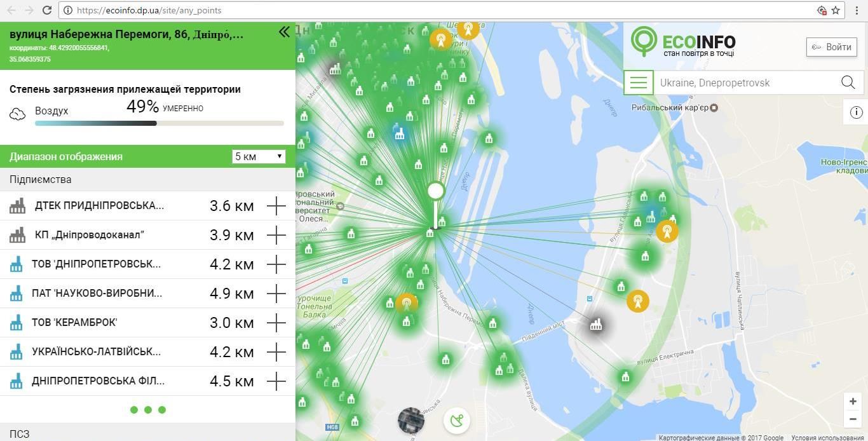This screenshot has height=441, width=868.
Task: Click the cloud air icon
Action: tap(17, 114)
